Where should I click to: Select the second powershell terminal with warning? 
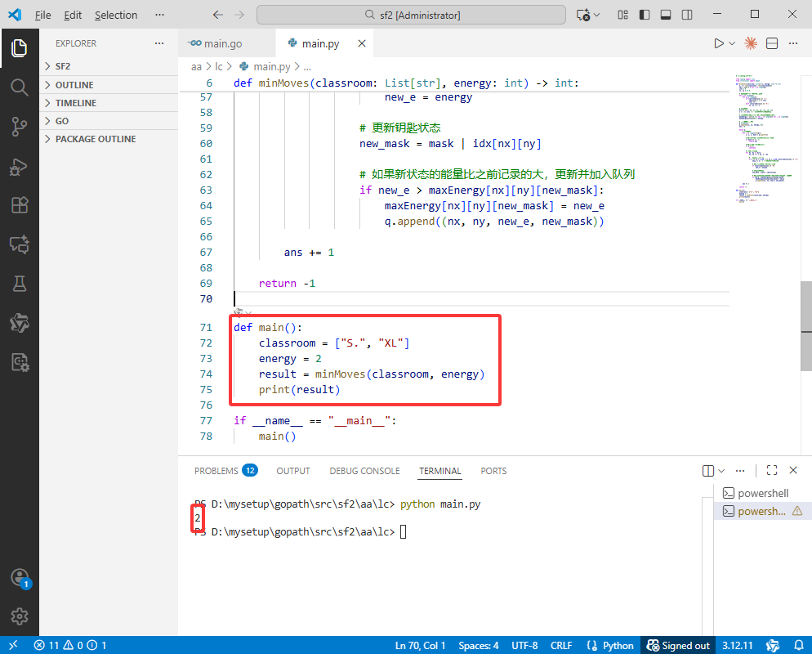point(763,511)
